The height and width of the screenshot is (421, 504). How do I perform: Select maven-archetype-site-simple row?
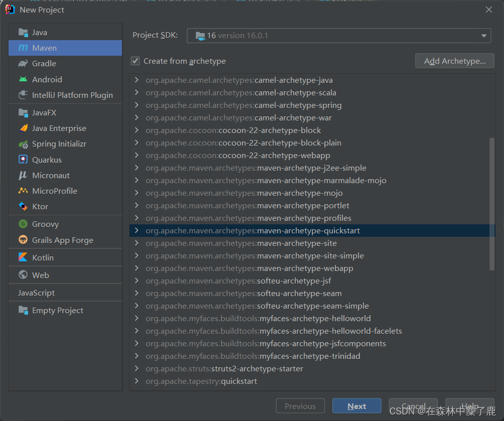tap(312, 255)
